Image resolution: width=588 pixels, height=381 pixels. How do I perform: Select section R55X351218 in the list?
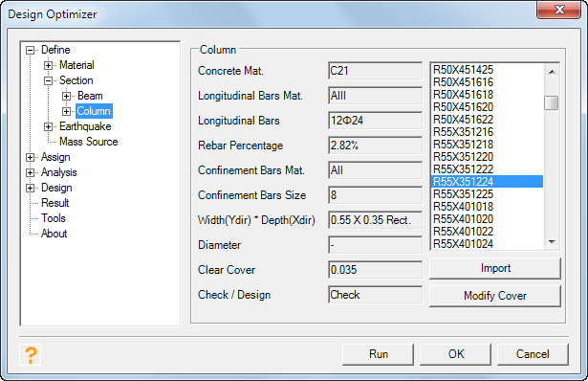pyautogui.click(x=487, y=145)
